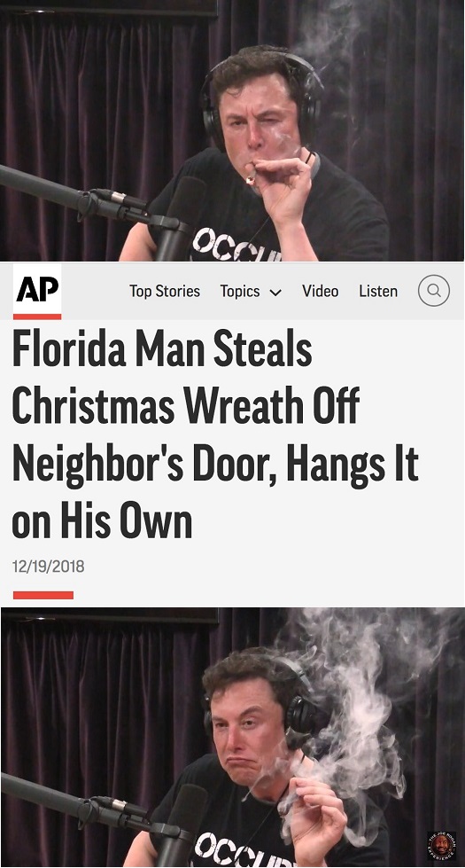
Task: Click the red bar below the date
Action: tap(43, 595)
